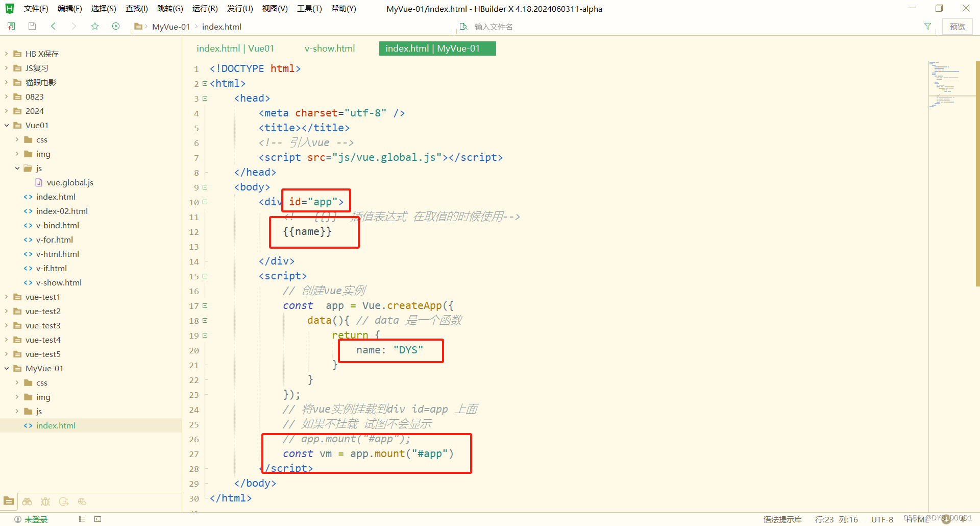Image resolution: width=980 pixels, height=526 pixels.
Task: Open the 帮助(Y) menu
Action: 344,9
